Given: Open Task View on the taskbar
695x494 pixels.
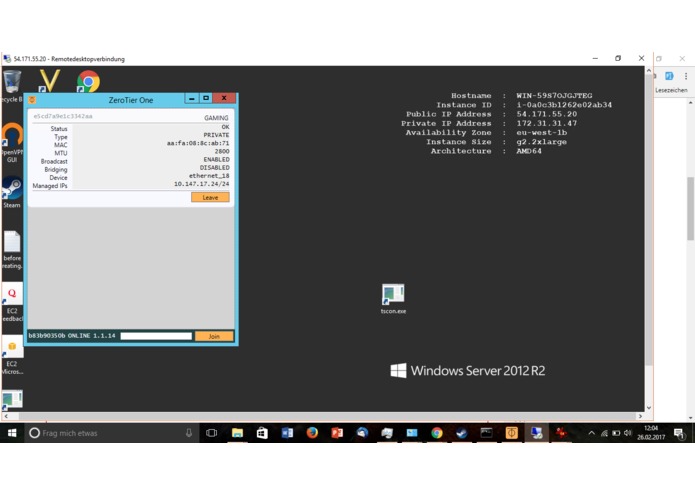Looking at the screenshot, I should point(211,433).
